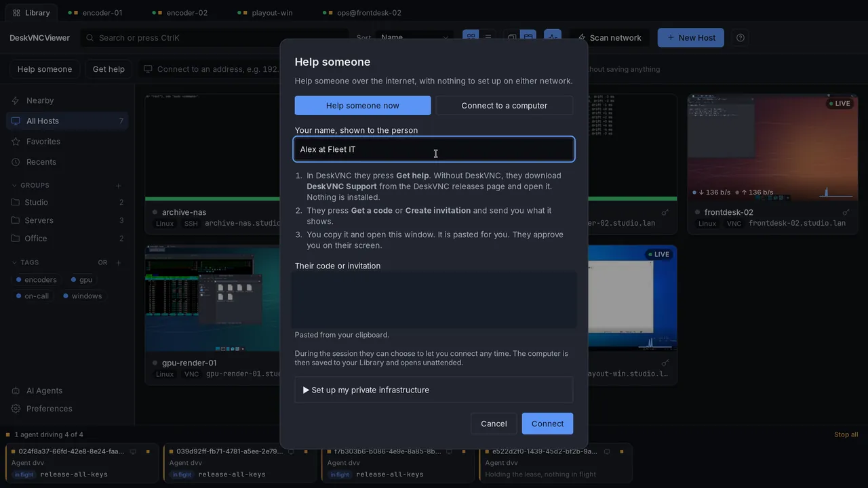Click Stop all agents link

pos(846,434)
